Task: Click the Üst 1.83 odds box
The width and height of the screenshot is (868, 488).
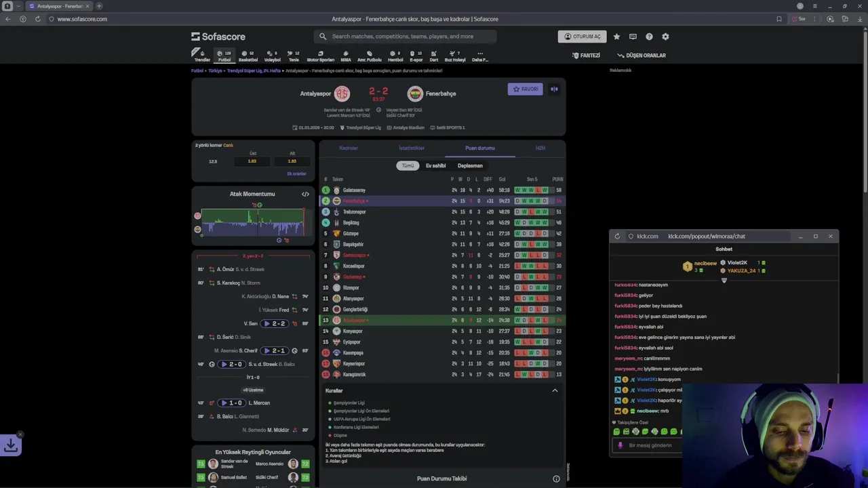Action: click(252, 161)
